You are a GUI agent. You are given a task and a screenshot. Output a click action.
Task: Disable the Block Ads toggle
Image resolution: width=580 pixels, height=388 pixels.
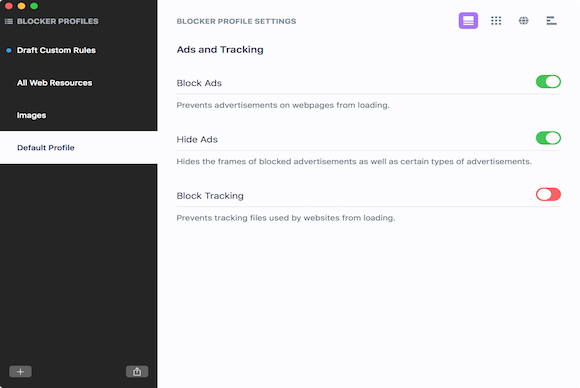tap(548, 82)
